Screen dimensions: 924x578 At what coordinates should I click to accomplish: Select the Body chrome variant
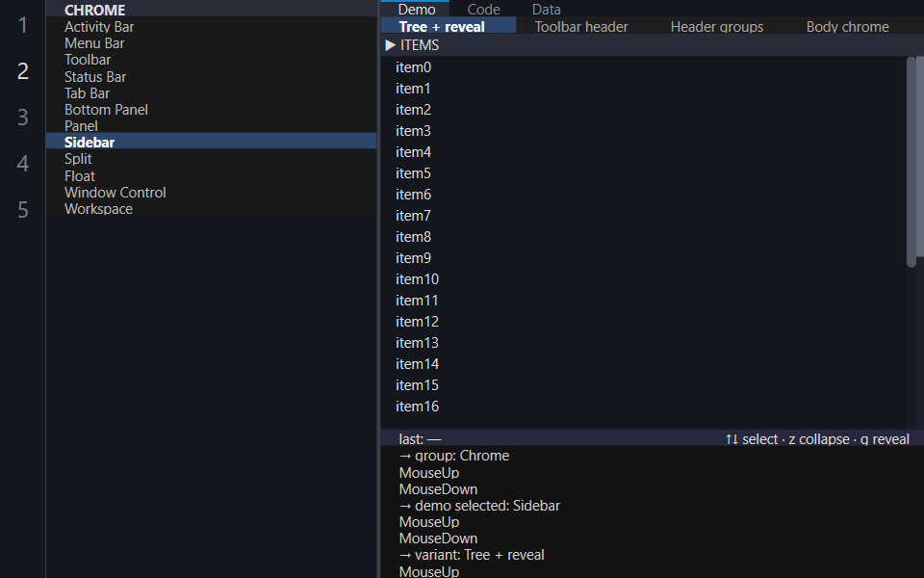pos(847,27)
